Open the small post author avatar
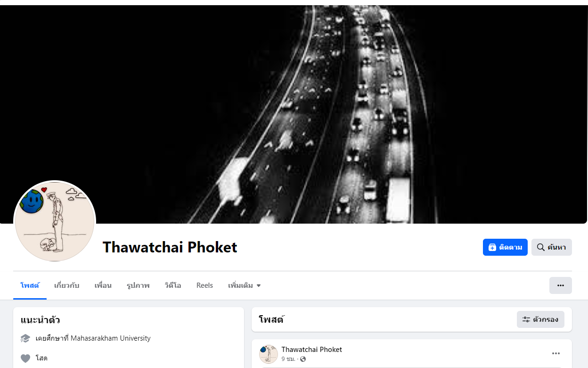Viewport: 588px width, 368px height. (269, 354)
